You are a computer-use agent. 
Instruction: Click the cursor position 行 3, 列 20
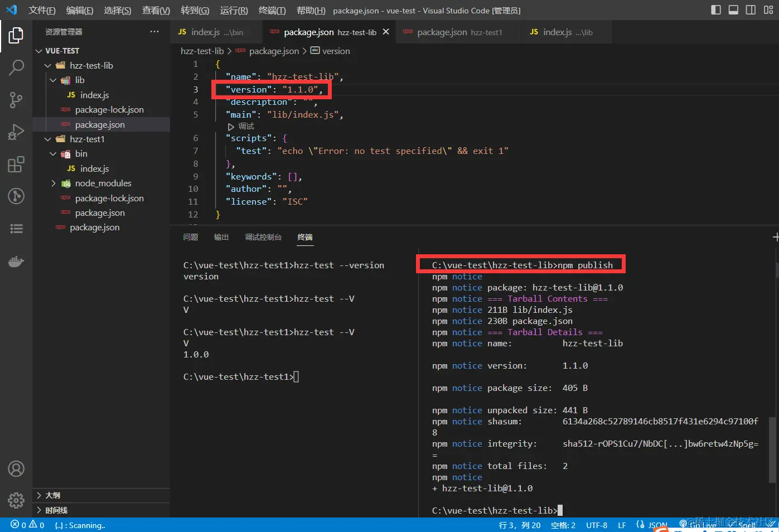(x=520, y=525)
